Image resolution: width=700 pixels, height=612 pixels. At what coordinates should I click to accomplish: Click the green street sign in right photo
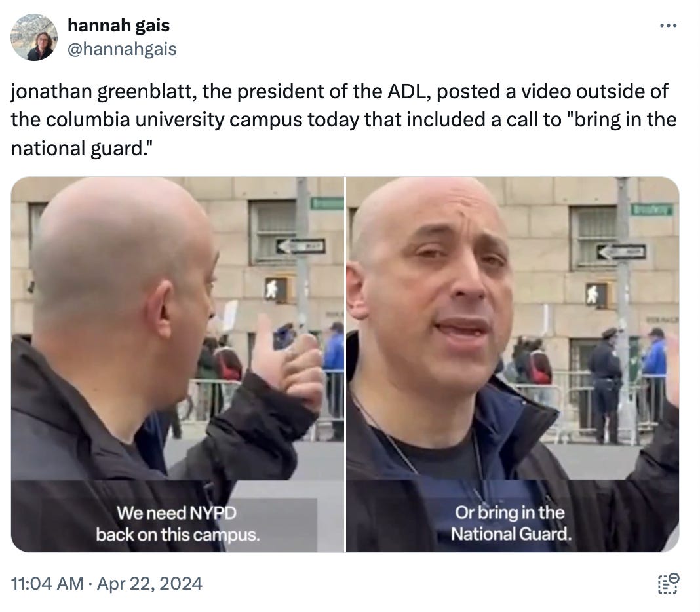652,210
